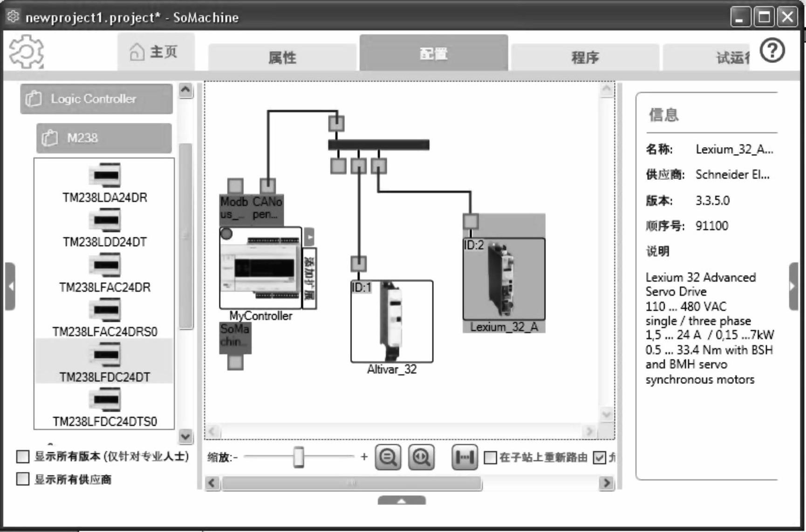Image resolution: width=806 pixels, height=532 pixels.
Task: Click the name value Lexium_32_A...
Action: [734, 150]
